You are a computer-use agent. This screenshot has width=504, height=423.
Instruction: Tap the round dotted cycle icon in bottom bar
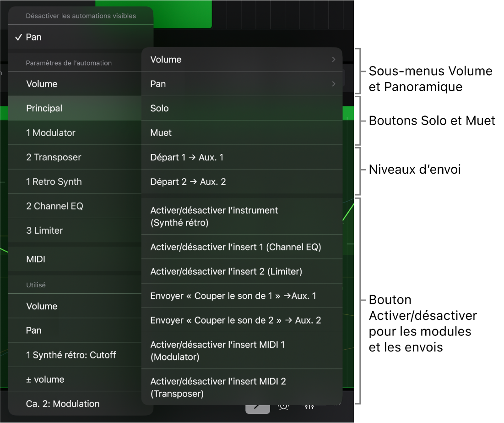pos(283,407)
